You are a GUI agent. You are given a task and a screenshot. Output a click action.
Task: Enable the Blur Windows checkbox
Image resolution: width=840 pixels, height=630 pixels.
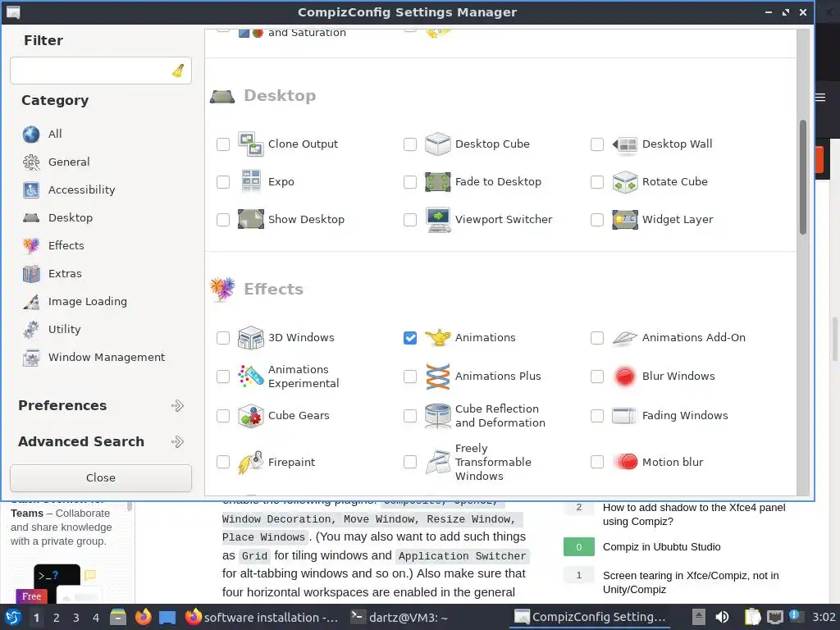click(x=597, y=376)
